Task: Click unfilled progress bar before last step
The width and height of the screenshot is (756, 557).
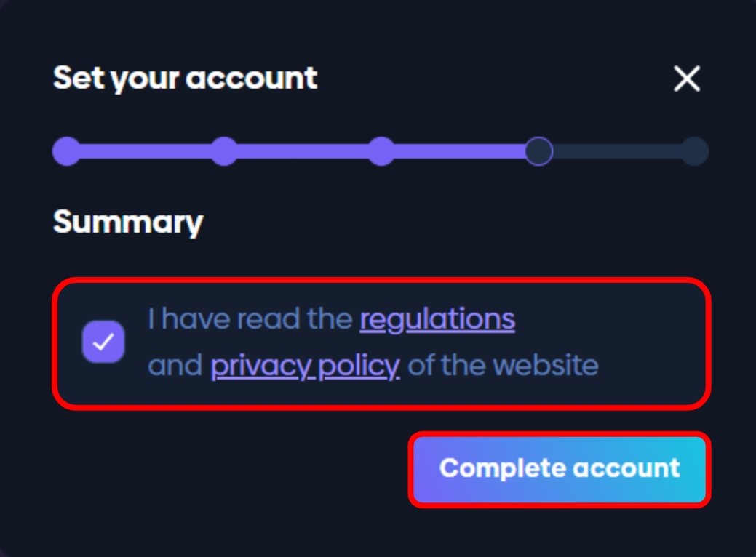Action: pos(617,151)
